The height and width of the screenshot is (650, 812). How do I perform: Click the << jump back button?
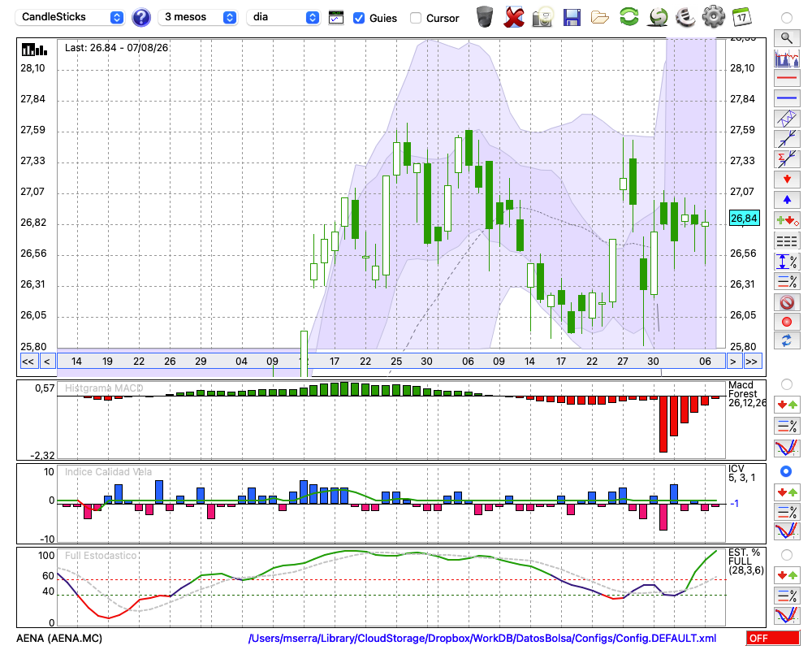click(28, 362)
